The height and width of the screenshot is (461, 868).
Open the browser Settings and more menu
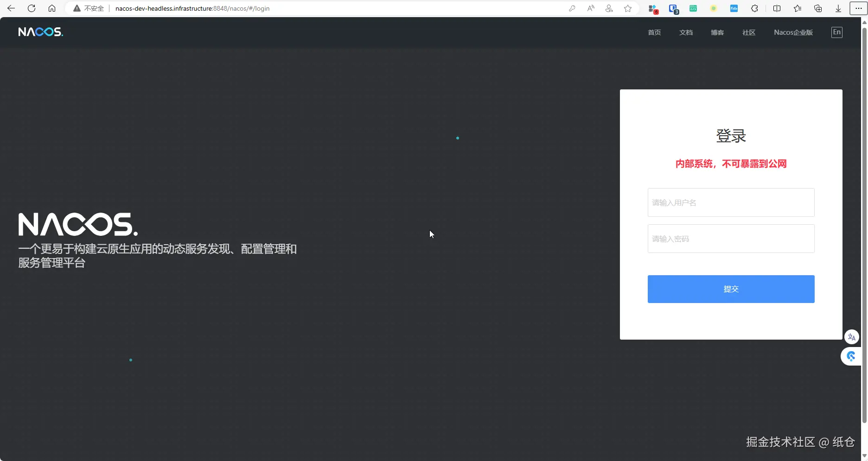pyautogui.click(x=858, y=8)
